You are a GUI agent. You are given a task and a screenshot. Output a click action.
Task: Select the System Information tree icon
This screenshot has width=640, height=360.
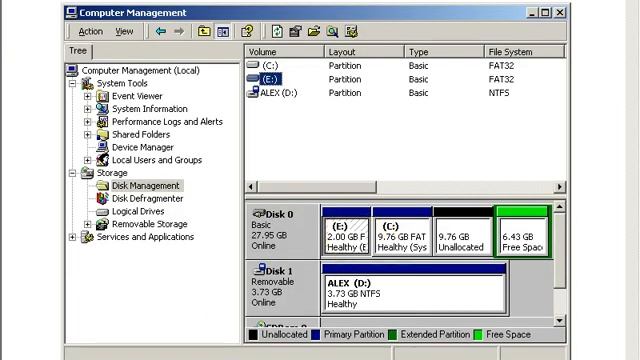[102, 109]
